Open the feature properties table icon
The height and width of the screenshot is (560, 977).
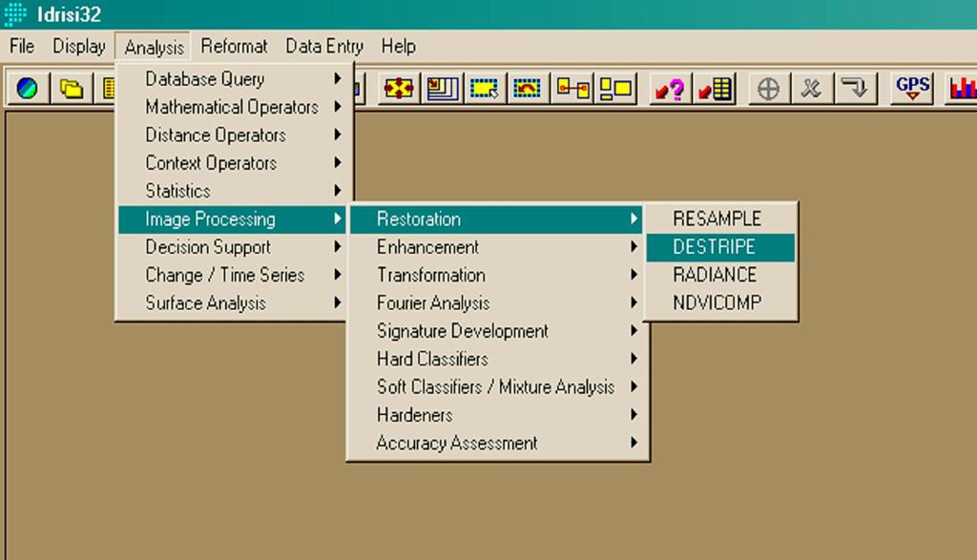pyautogui.click(x=715, y=89)
